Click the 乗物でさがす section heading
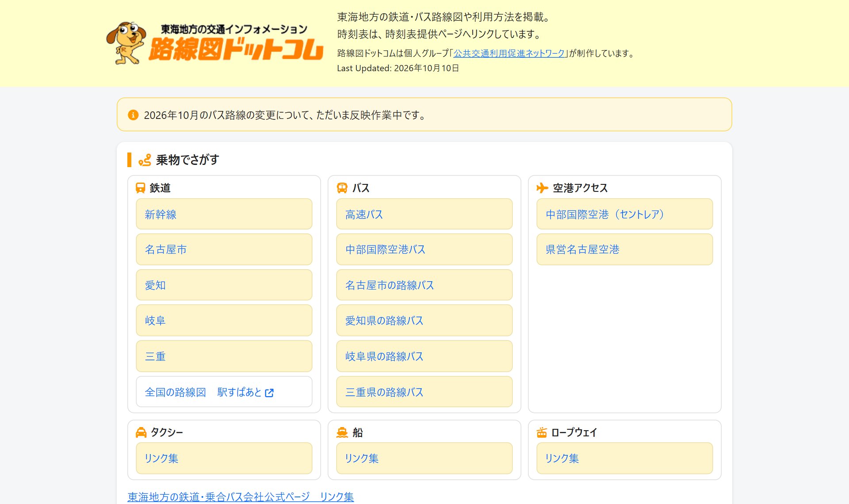This screenshot has height=504, width=849. pos(187,160)
